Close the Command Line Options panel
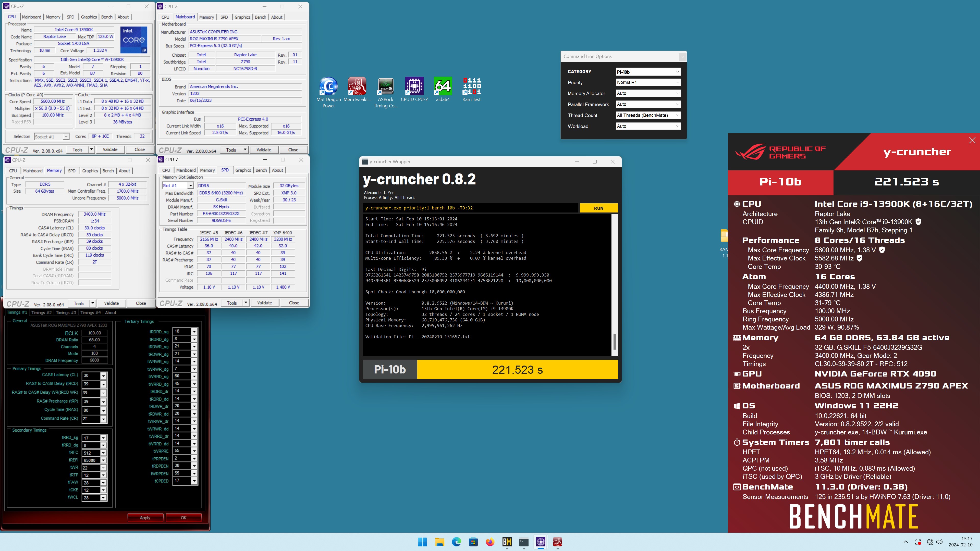This screenshot has width=980, height=551. (x=682, y=57)
